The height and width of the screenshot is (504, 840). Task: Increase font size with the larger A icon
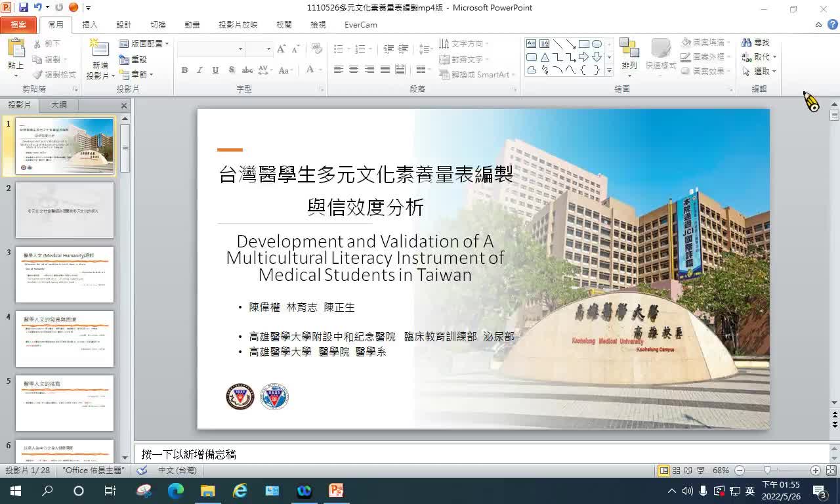(281, 49)
